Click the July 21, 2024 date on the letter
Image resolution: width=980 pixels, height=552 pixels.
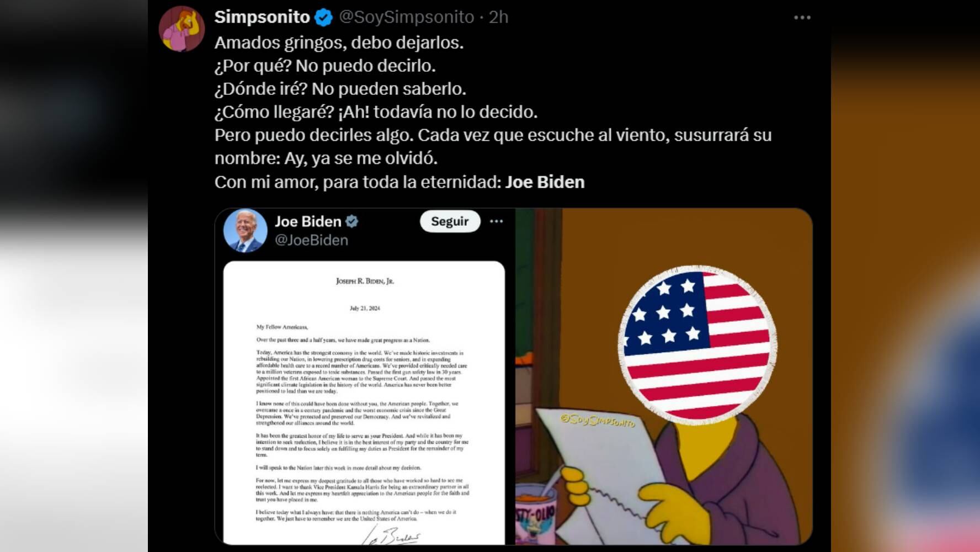(x=365, y=308)
